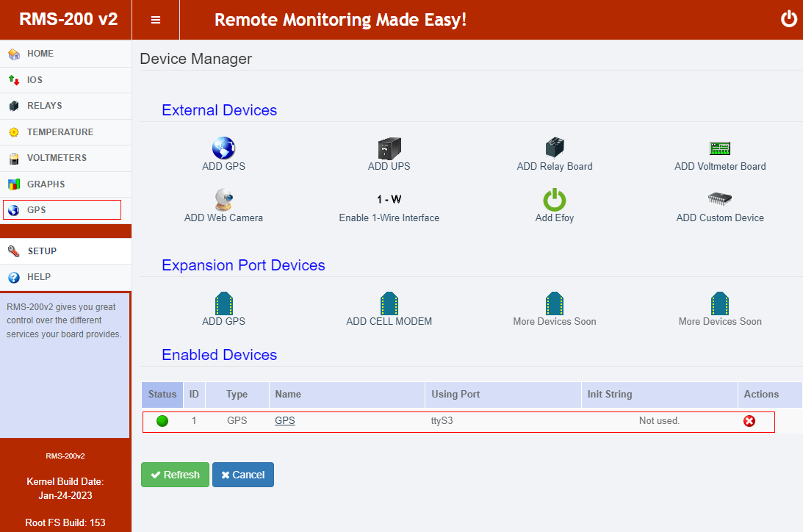
Task: Open the TEMPERATURE section in sidebar
Action: [60, 132]
